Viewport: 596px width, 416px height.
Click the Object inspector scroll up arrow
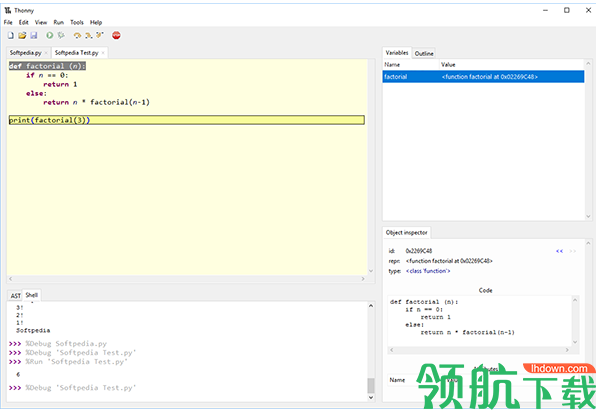tap(588, 243)
